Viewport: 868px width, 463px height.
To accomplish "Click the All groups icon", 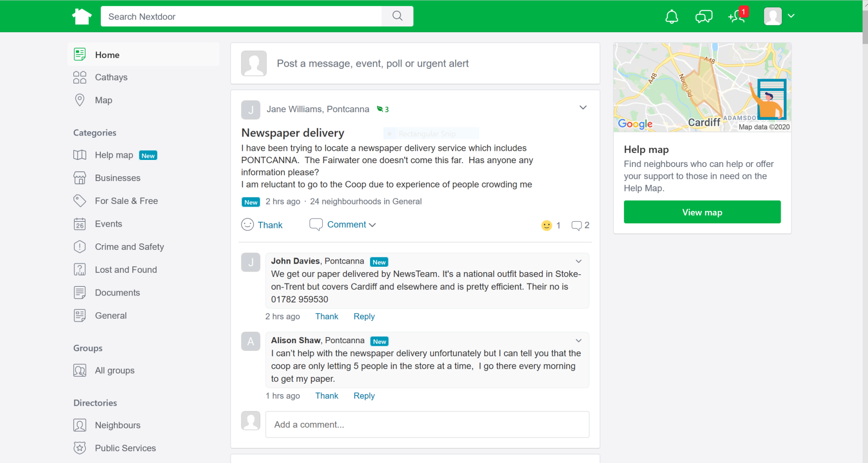I will tap(80, 370).
